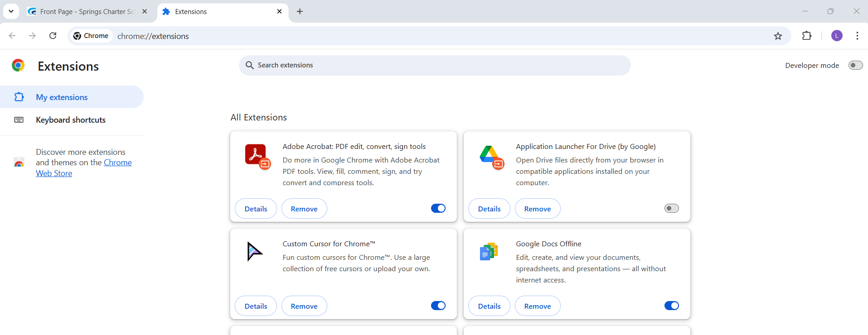Bookmark this page with the star icon
The width and height of the screenshot is (868, 335).
(778, 36)
